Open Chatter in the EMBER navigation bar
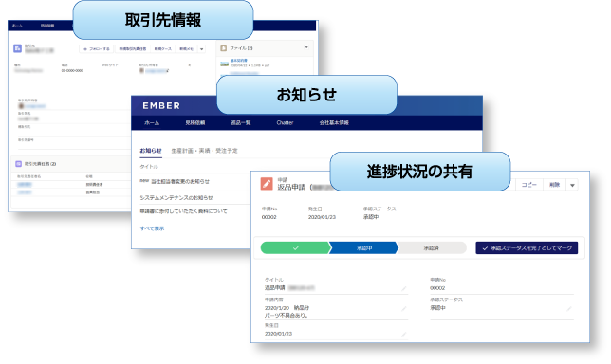The height and width of the screenshot is (364, 611). [285, 123]
